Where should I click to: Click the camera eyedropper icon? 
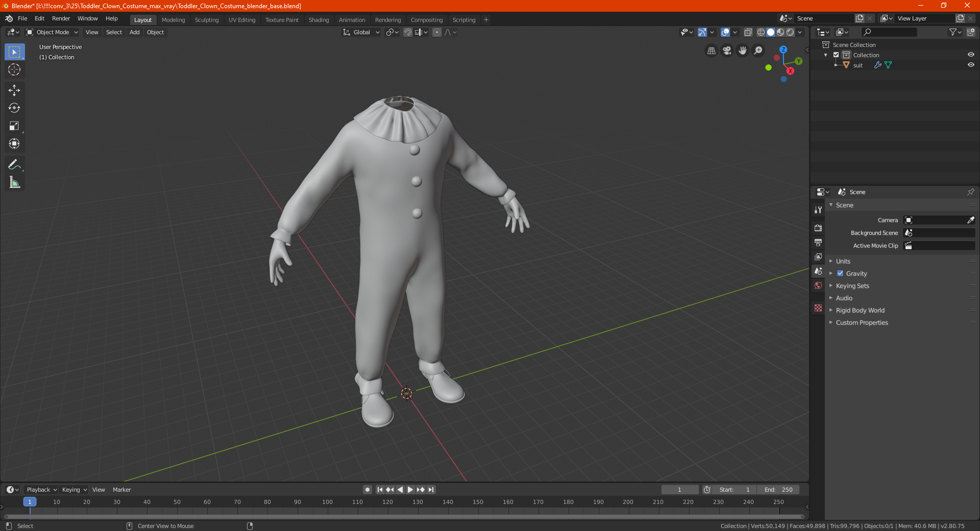pos(970,220)
